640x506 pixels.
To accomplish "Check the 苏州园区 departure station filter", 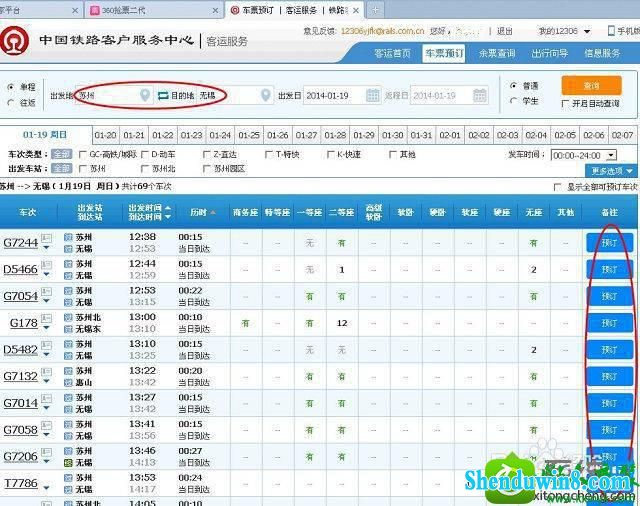I will tap(207, 169).
